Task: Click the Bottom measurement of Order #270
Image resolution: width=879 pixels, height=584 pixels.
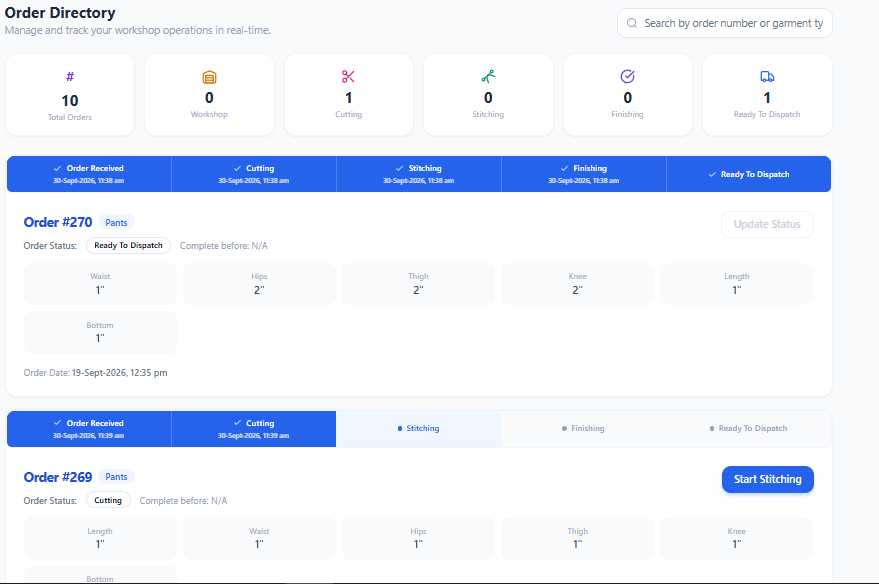Action: point(100,332)
